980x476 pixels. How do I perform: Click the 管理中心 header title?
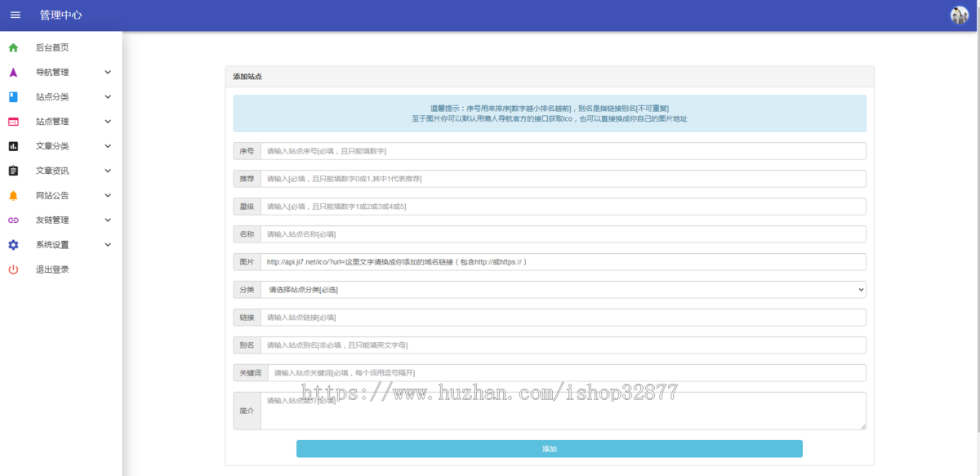click(60, 16)
